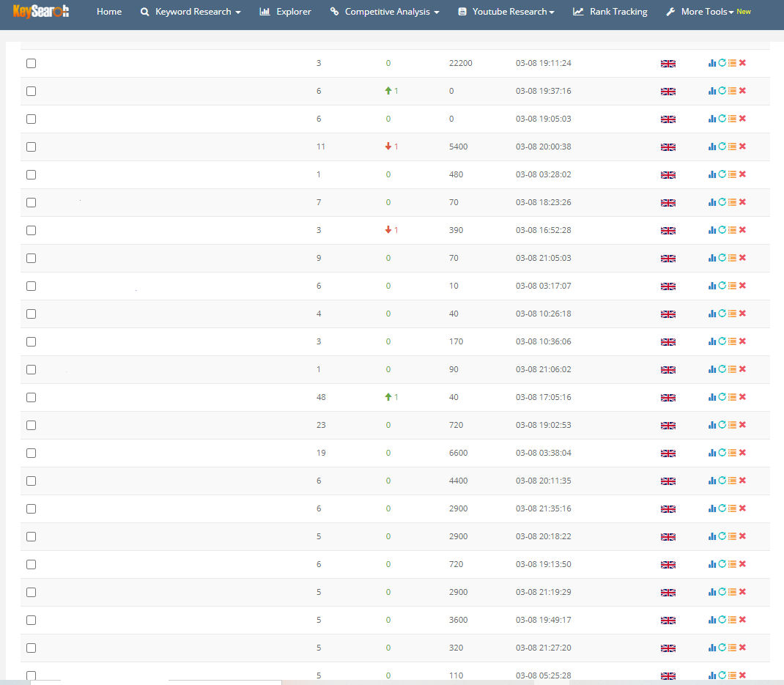The image size is (784, 685).
Task: Delete the row timestamped 03-08 20:00:38
Action: [742, 147]
